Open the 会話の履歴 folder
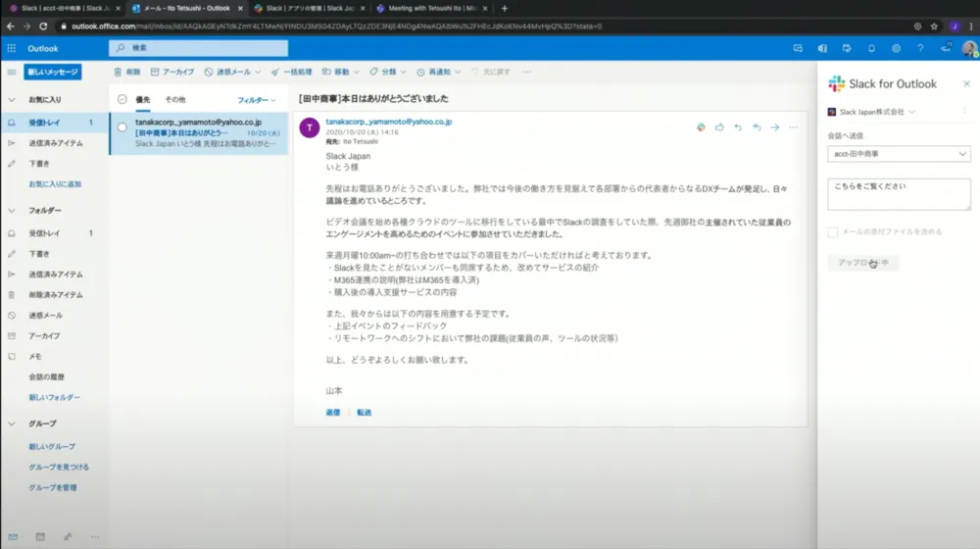The width and height of the screenshot is (980, 549). pyautogui.click(x=46, y=377)
